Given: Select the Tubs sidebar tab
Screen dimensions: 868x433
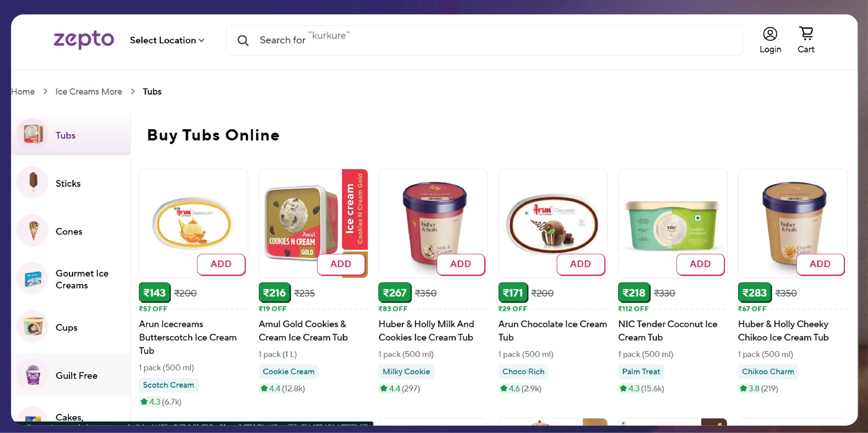Looking at the screenshot, I should (x=71, y=135).
